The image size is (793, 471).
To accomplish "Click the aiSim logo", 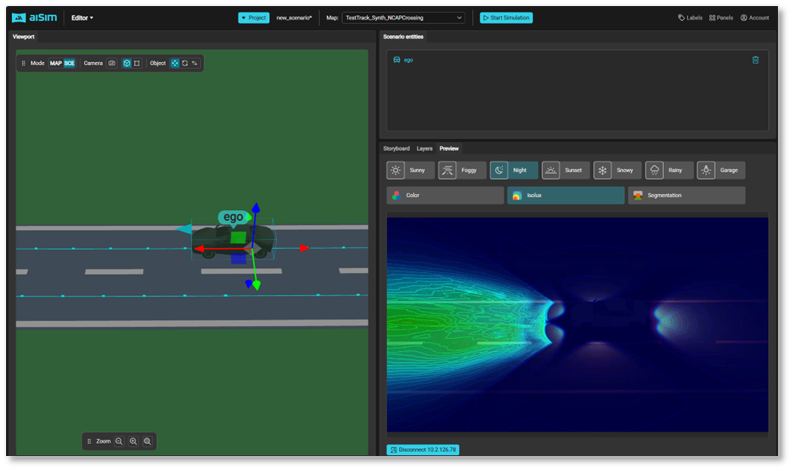I will (x=34, y=18).
